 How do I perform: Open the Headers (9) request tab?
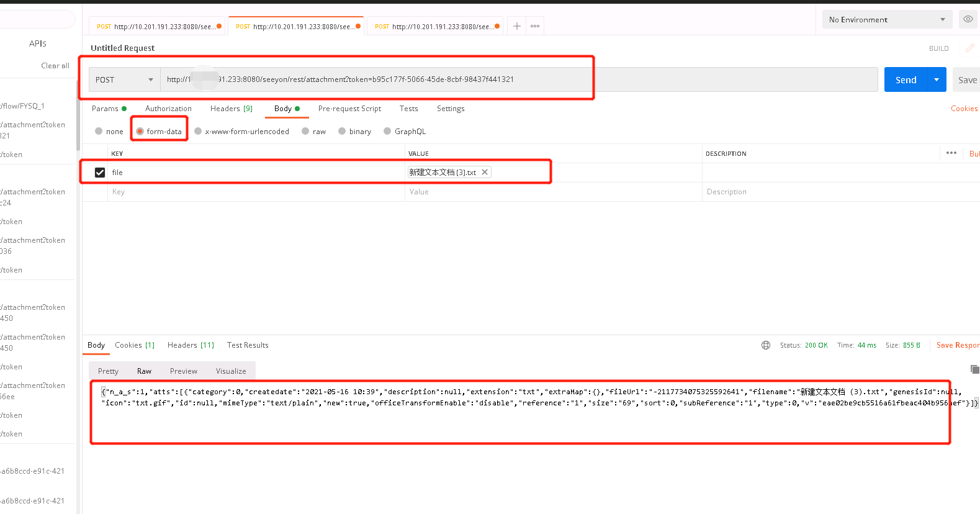point(232,108)
